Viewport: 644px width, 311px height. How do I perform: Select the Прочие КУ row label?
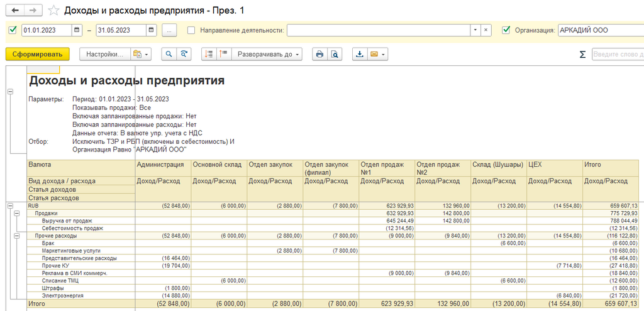coord(55,266)
